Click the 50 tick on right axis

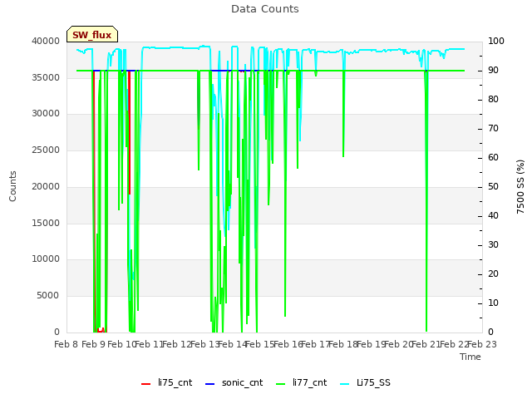(493, 186)
